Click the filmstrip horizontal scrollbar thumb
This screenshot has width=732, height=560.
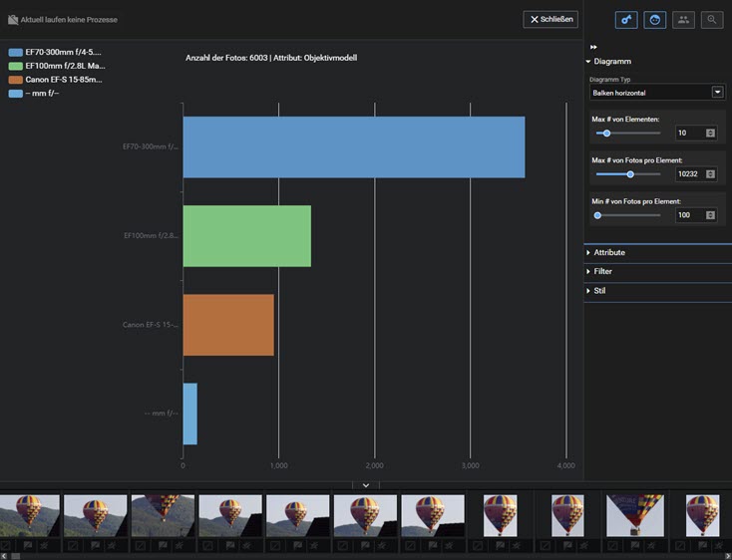tap(15, 556)
